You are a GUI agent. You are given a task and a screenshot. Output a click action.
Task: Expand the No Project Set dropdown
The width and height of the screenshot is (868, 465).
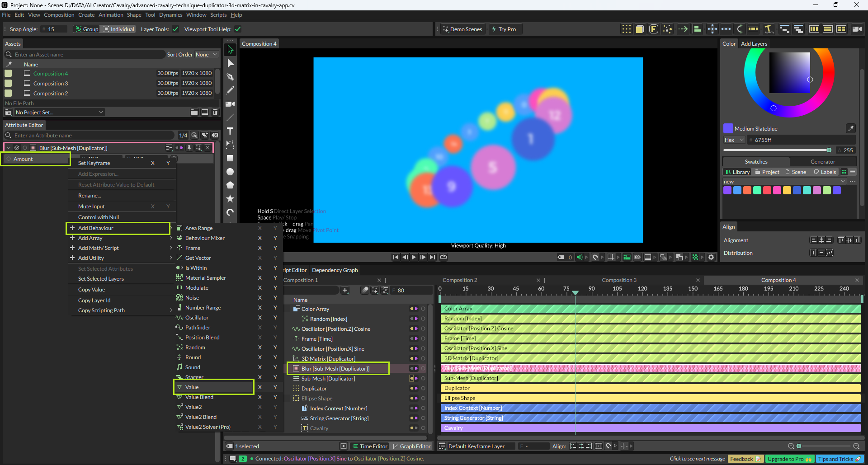(59, 112)
